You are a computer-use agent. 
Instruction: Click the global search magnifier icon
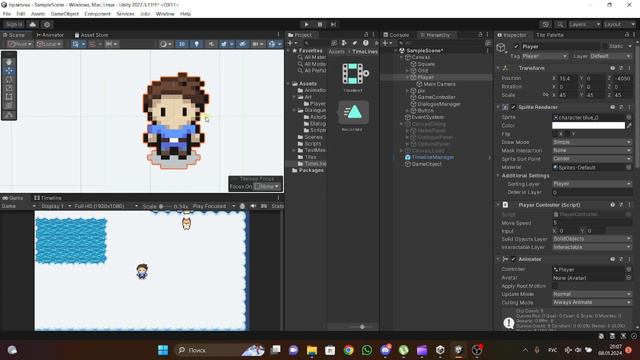pos(560,24)
